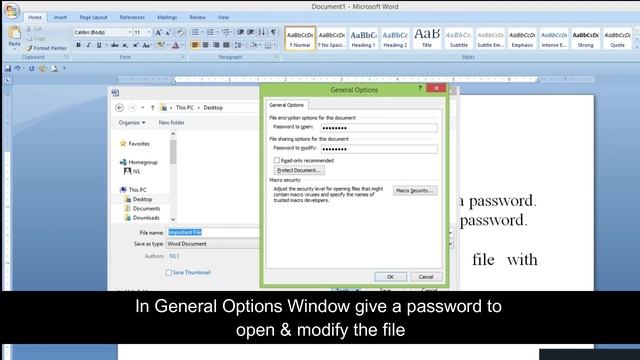Open Text Highlight Color picker

point(161,45)
